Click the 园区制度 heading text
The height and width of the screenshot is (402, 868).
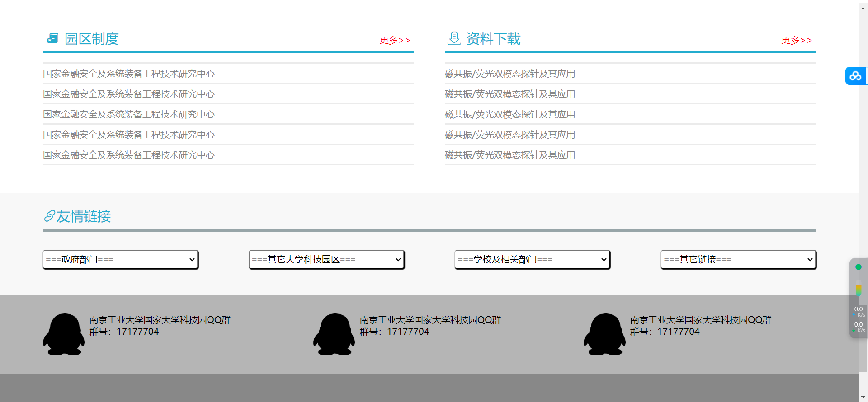[x=92, y=39]
